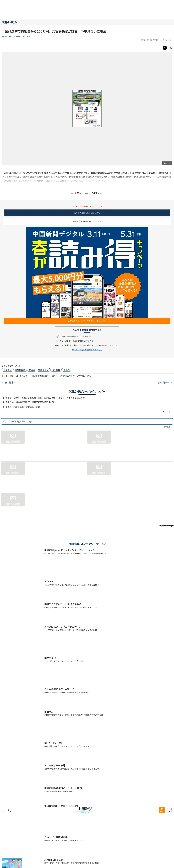Screen dimensions: 174x868
Task: Click the clip article icon
Action: tap(171, 48)
